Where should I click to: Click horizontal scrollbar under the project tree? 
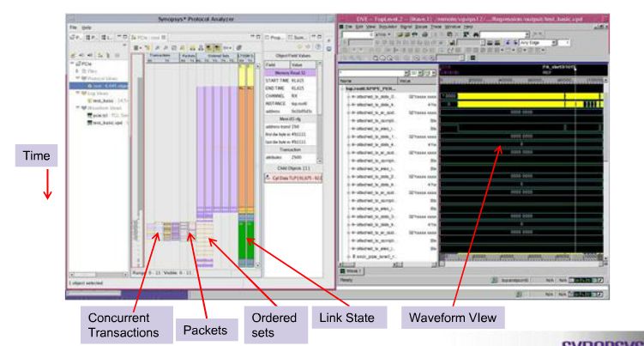pyautogui.click(x=99, y=274)
